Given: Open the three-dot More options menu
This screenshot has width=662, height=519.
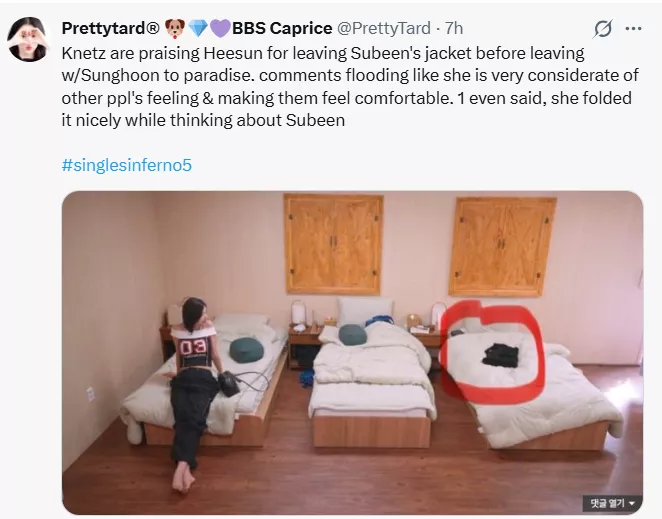Looking at the screenshot, I should [633, 28].
